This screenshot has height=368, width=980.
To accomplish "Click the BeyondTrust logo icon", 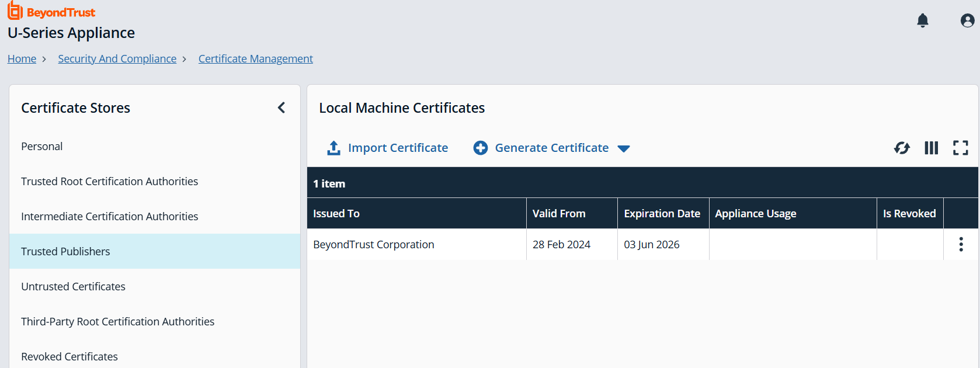I will pyautogui.click(x=15, y=11).
